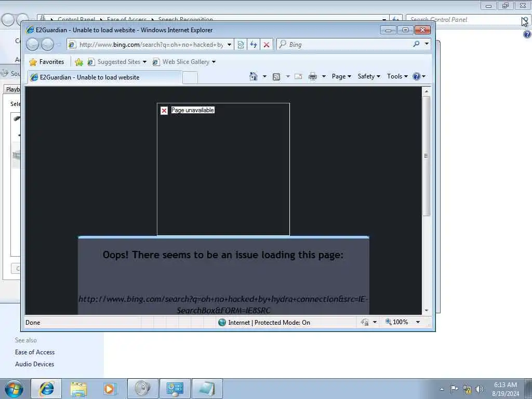The image size is (532, 399).
Task: Click the Internet Explorer forward button
Action: pyautogui.click(x=47, y=45)
